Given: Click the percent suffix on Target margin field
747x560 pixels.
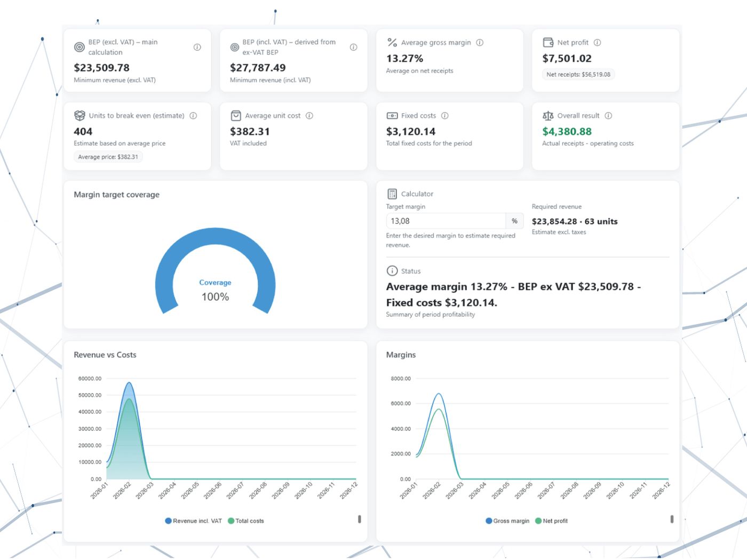Looking at the screenshot, I should point(514,221).
